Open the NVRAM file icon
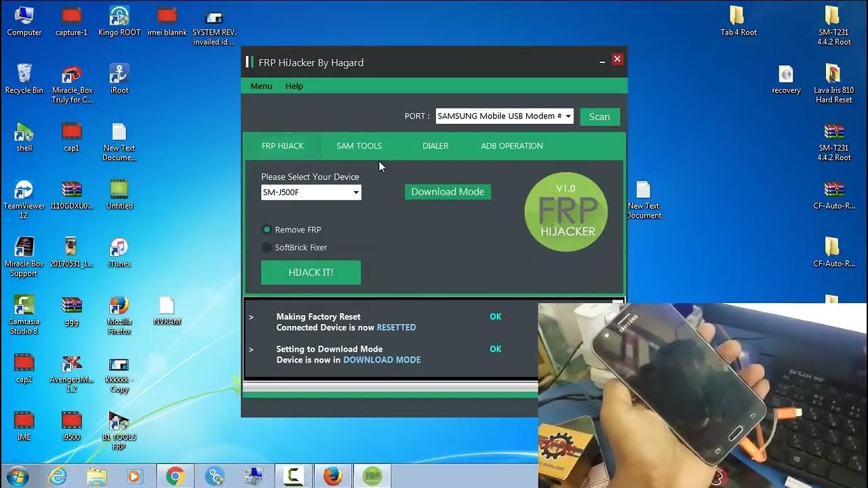This screenshot has width=868, height=488. click(x=167, y=310)
